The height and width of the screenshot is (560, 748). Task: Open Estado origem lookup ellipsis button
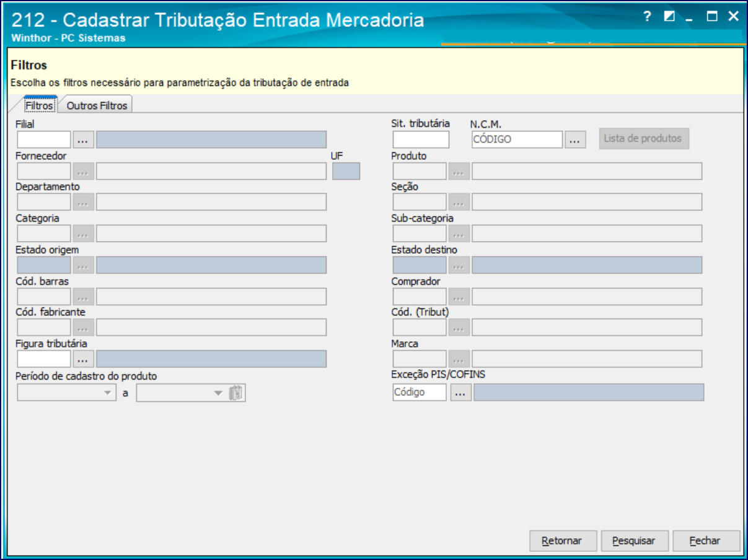point(84,265)
